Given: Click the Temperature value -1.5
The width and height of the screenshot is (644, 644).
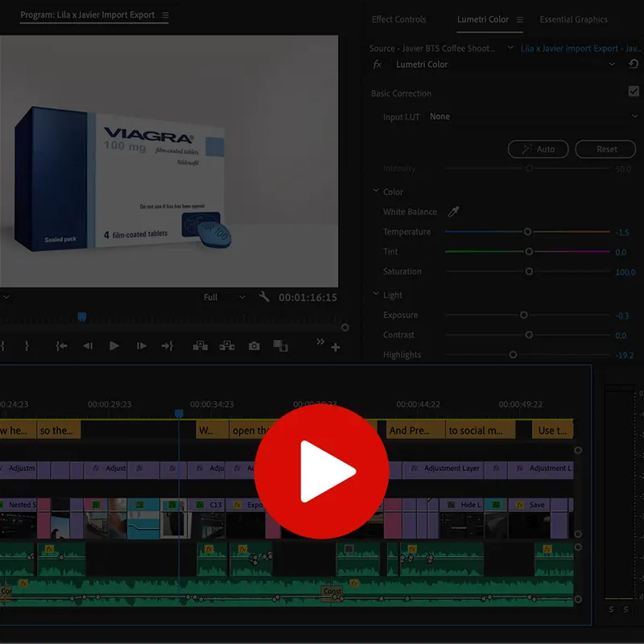Looking at the screenshot, I should point(622,233).
